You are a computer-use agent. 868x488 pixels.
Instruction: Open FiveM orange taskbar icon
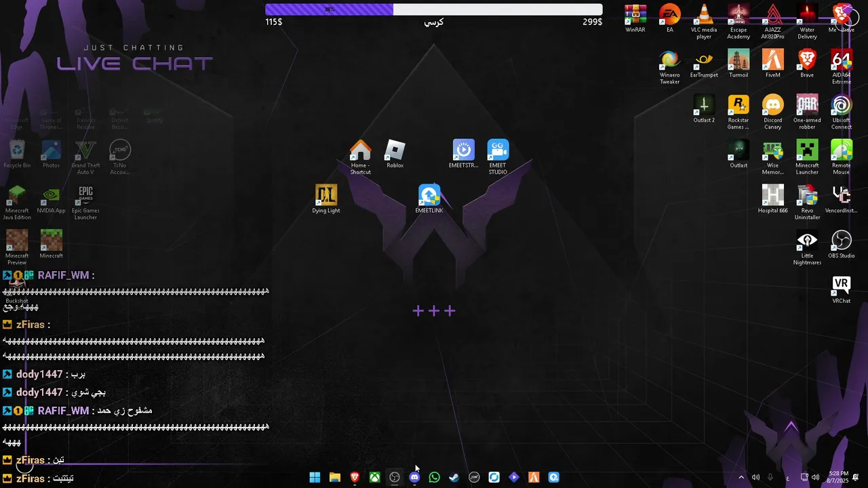[x=534, y=477]
